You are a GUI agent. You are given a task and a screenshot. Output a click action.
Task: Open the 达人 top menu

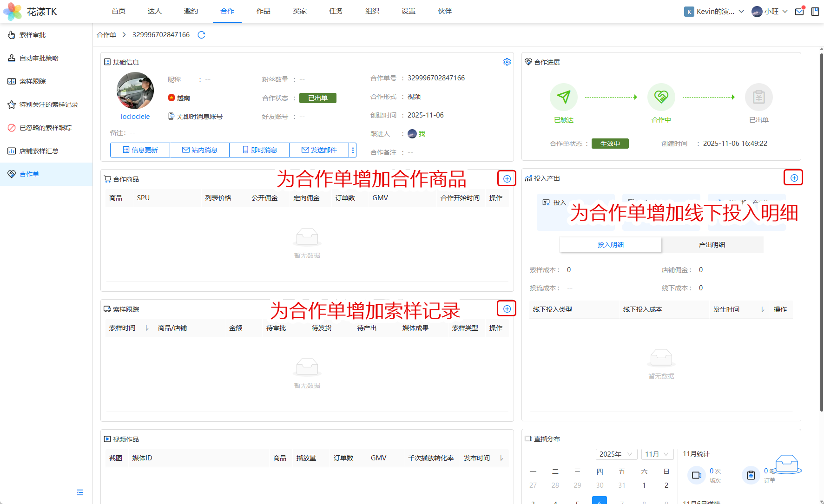(155, 11)
